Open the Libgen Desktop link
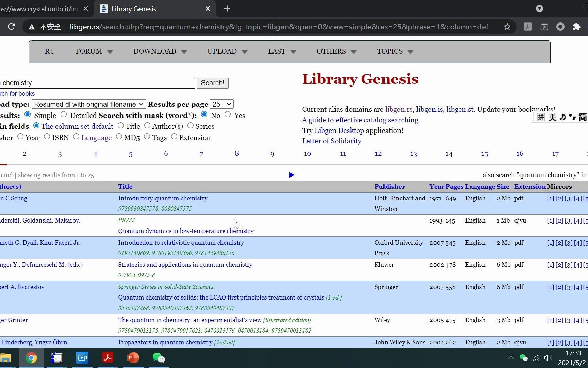 pos(339,131)
